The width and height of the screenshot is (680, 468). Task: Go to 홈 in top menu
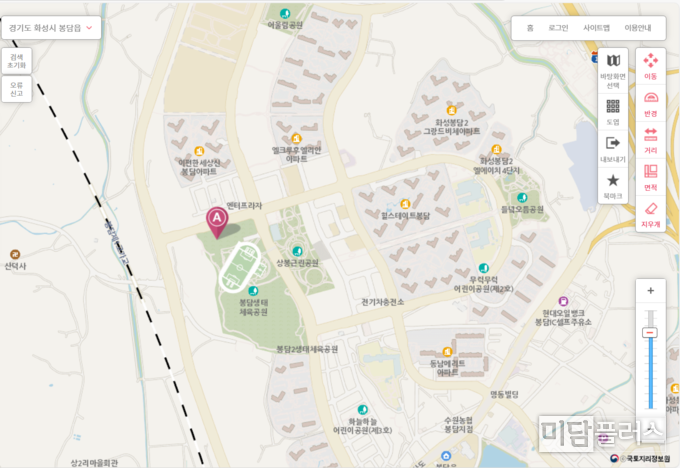(530, 28)
